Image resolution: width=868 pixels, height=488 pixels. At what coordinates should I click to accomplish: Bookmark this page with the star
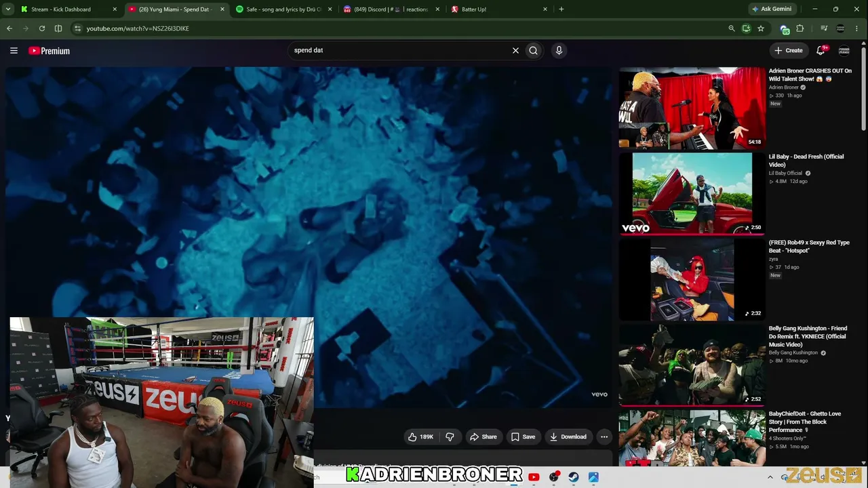761,28
